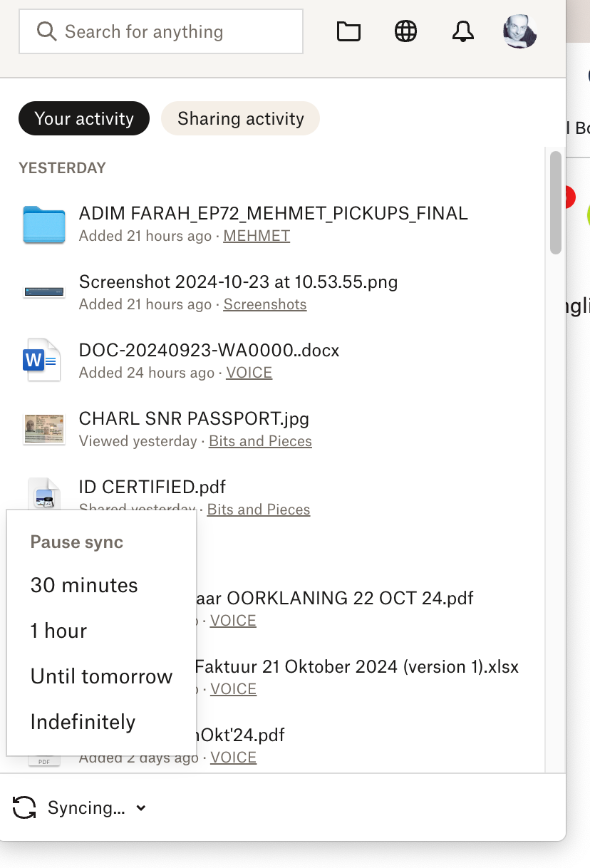Screen dimensions: 590x868
Task: Click the globe icon to open Dropbox website
Action: coord(405,31)
